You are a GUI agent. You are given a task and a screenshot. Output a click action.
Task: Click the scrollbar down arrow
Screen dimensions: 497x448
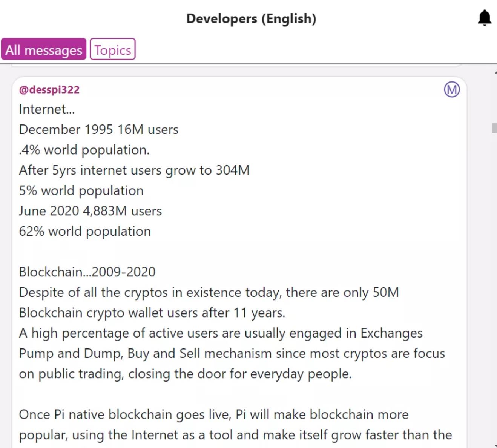[x=495, y=446]
